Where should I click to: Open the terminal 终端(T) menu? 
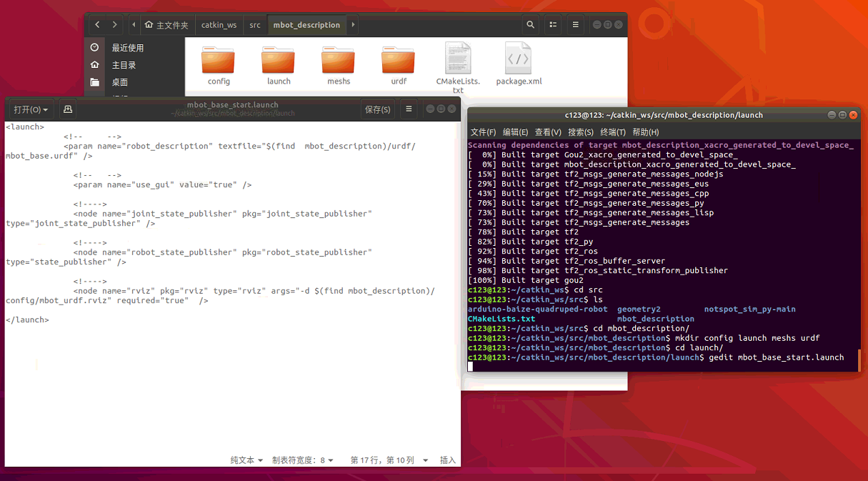pyautogui.click(x=613, y=132)
